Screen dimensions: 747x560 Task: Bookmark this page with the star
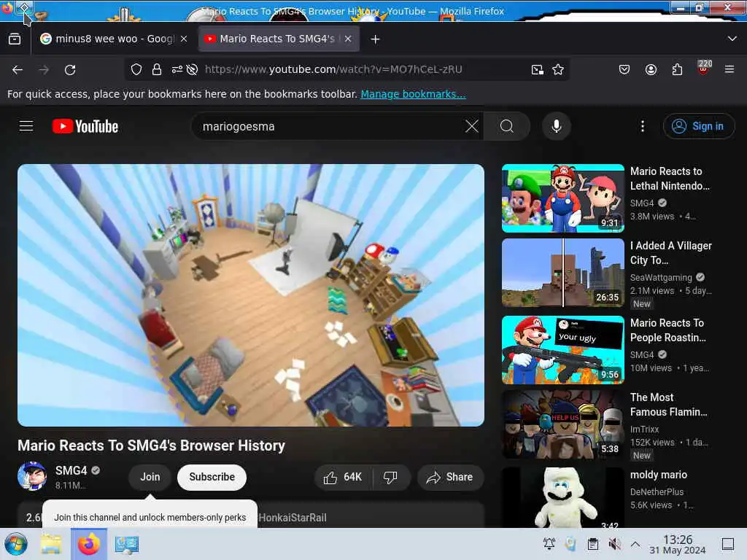click(558, 69)
